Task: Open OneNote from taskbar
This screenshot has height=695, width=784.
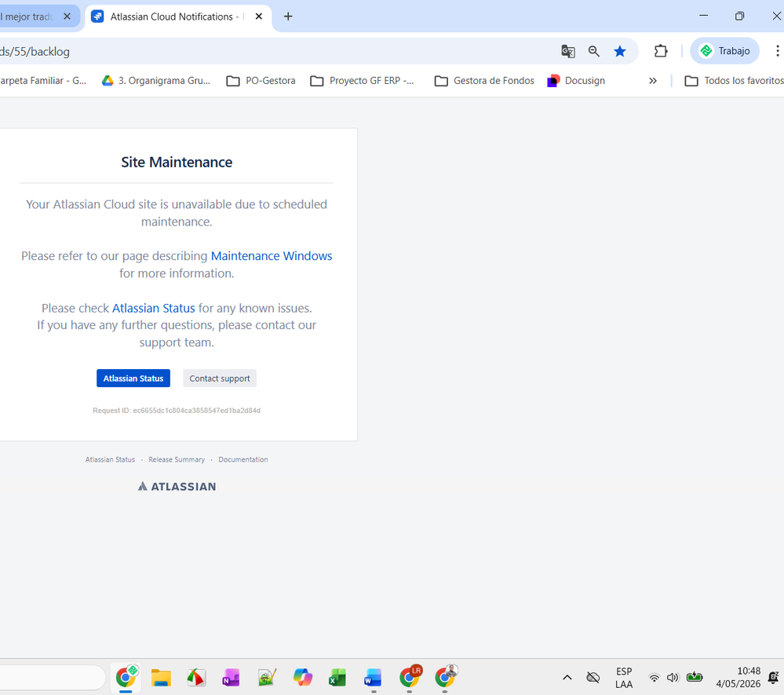Action: tap(231, 678)
